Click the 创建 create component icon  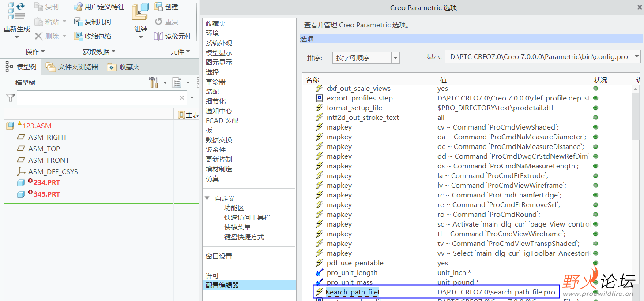click(x=158, y=7)
